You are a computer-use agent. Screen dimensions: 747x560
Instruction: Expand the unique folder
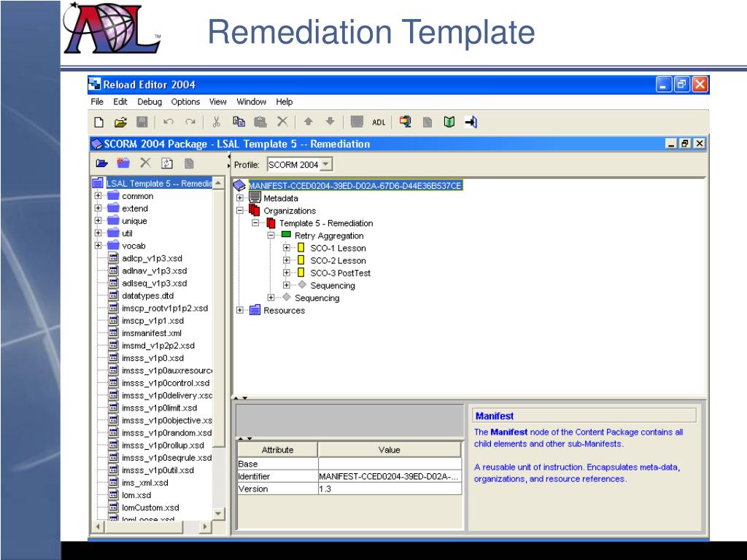[x=98, y=220]
